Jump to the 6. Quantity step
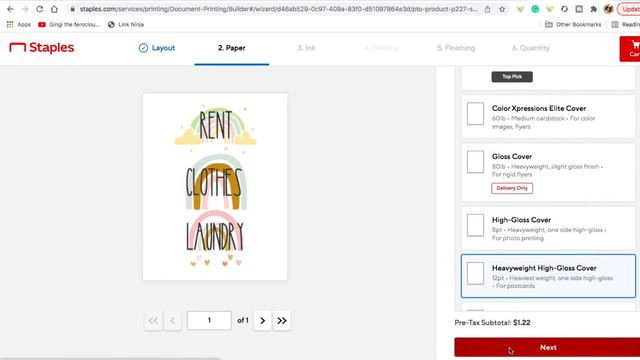The height and width of the screenshot is (360, 640). [x=531, y=48]
